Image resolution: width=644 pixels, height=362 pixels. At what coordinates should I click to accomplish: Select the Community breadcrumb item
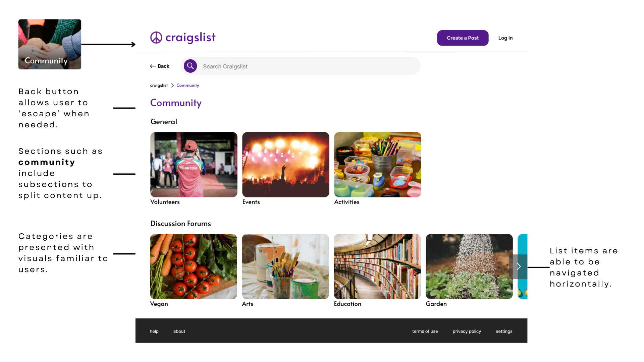(187, 85)
